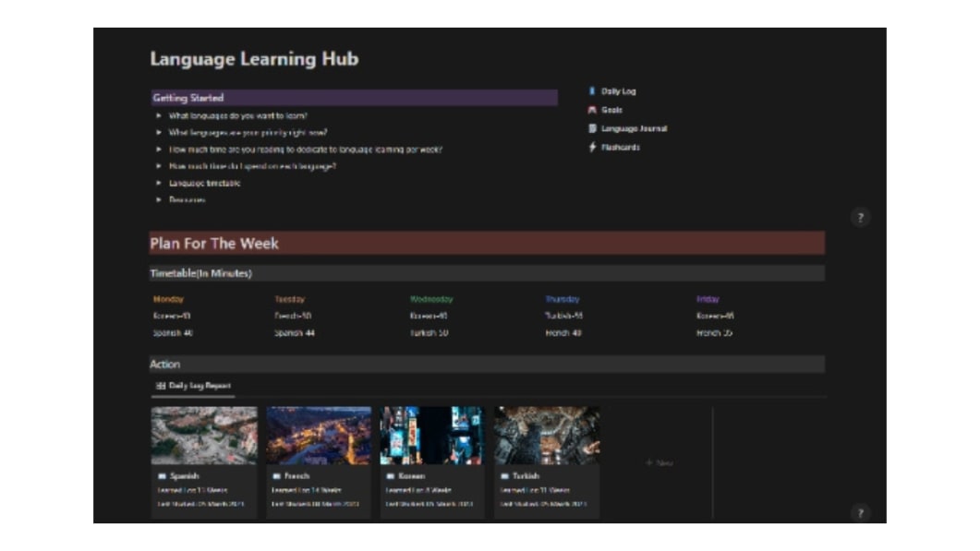
Task: Click the Goals icon in the sidebar links
Action: tap(592, 109)
